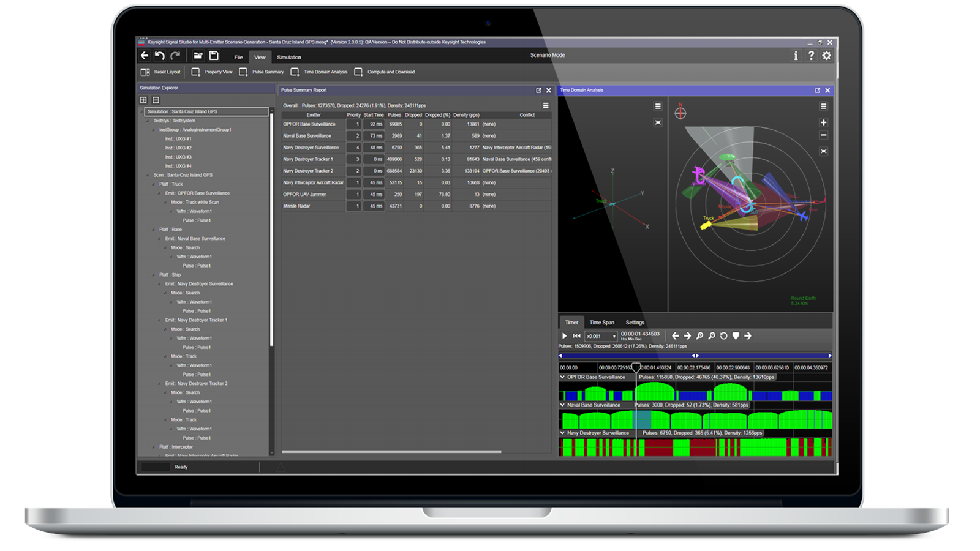Expand all nodes in Simulation Explorer
980x551 pixels.
143,100
